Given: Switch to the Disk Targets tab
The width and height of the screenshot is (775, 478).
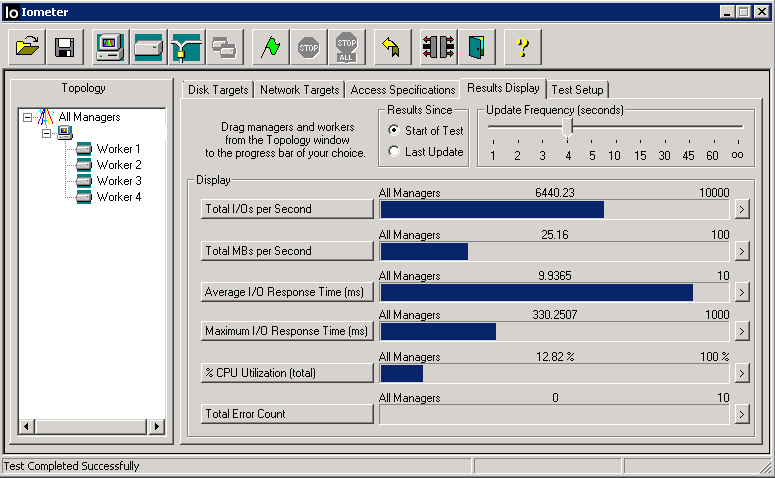Looking at the screenshot, I should 218,90.
